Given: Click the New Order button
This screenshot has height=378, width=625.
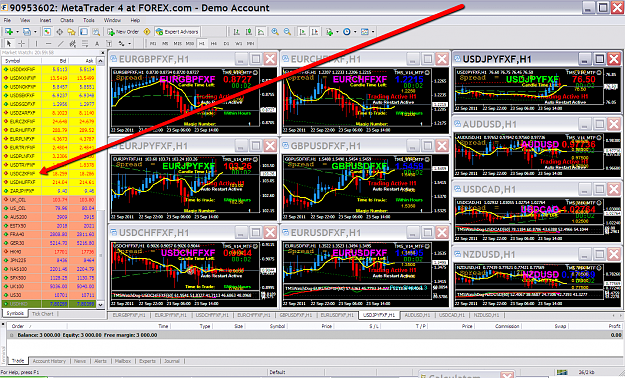Looking at the screenshot, I should 123,32.
